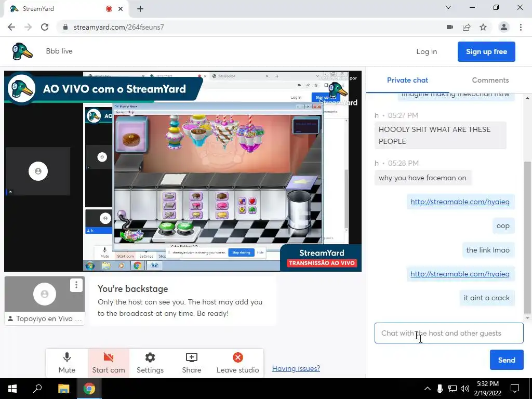Select the Topoyiyo en Vivo camera thumbnail
Image resolution: width=532 pixels, height=399 pixels.
[45, 301]
